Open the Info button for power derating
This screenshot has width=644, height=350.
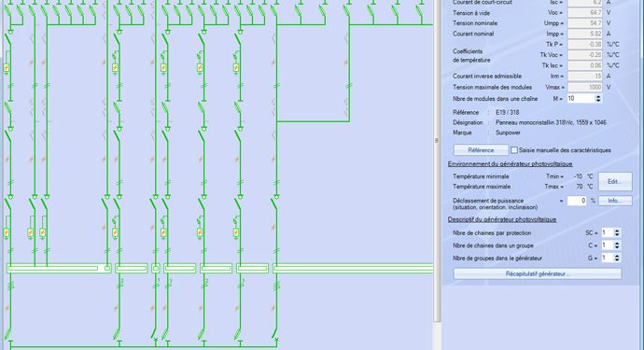615,201
